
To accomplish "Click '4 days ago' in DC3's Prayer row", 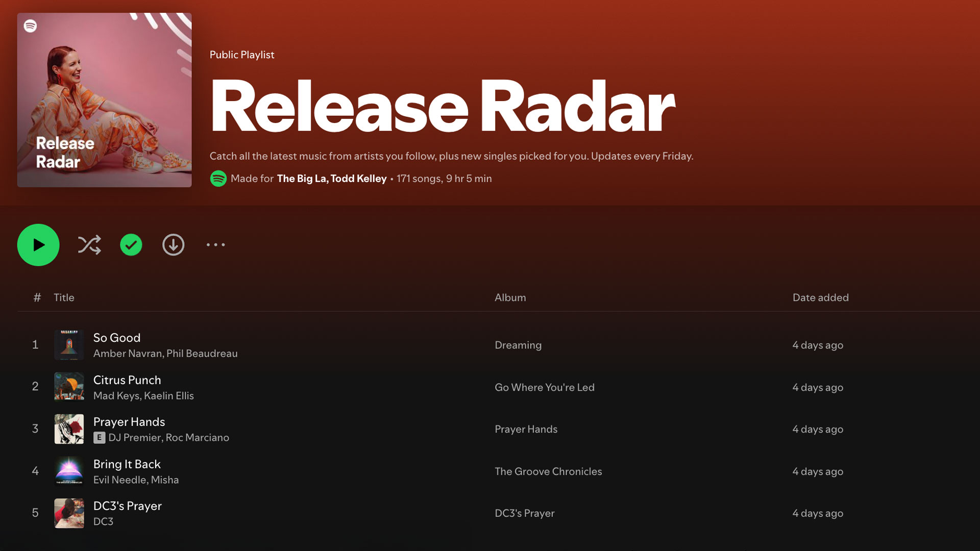I will click(x=818, y=514).
